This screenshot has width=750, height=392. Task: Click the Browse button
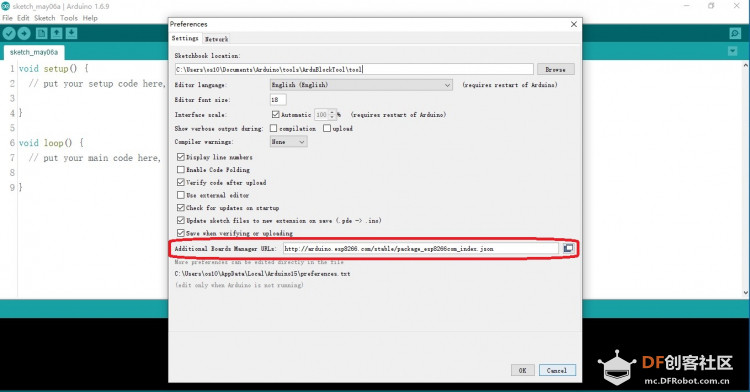(555, 69)
